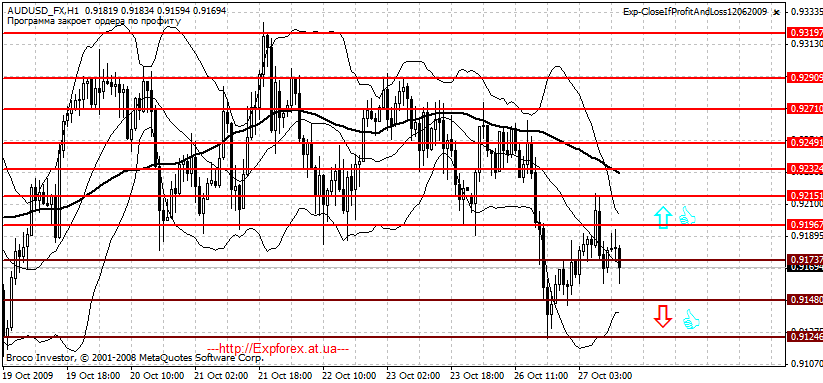Select the 0.93197 red price level label
The height and width of the screenshot is (383, 823).
pyautogui.click(x=805, y=33)
